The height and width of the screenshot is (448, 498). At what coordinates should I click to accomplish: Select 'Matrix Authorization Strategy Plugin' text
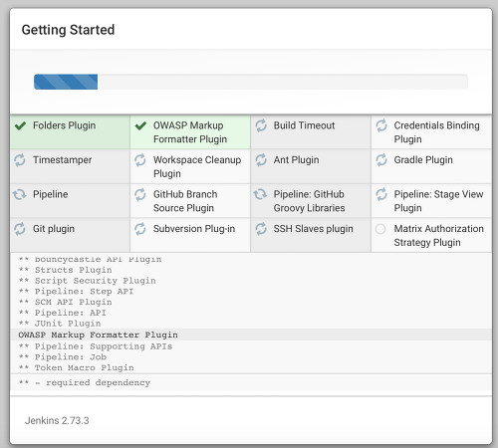click(x=438, y=236)
